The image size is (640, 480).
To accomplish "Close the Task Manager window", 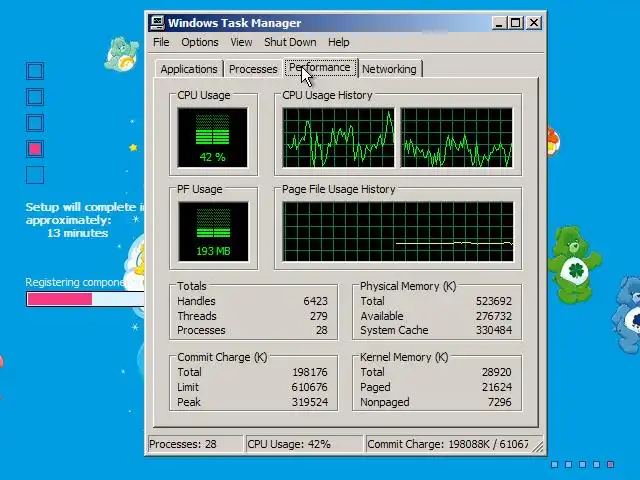I will [533, 23].
